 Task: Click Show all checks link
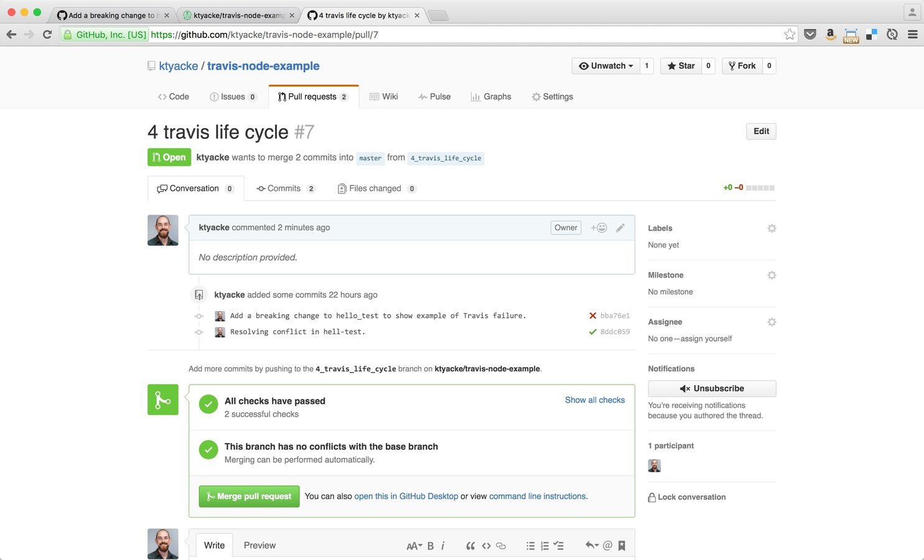(595, 400)
